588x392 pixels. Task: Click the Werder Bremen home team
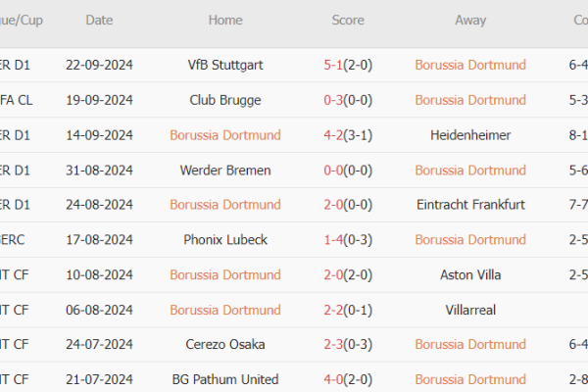(x=225, y=171)
